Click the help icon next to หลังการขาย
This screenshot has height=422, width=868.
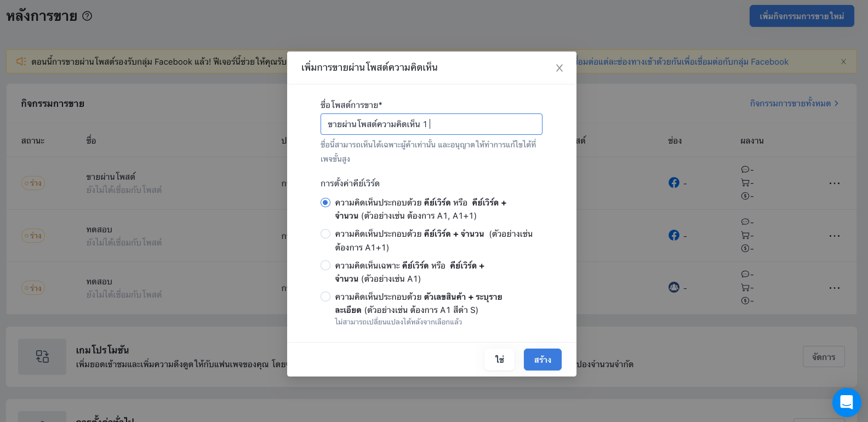[87, 16]
